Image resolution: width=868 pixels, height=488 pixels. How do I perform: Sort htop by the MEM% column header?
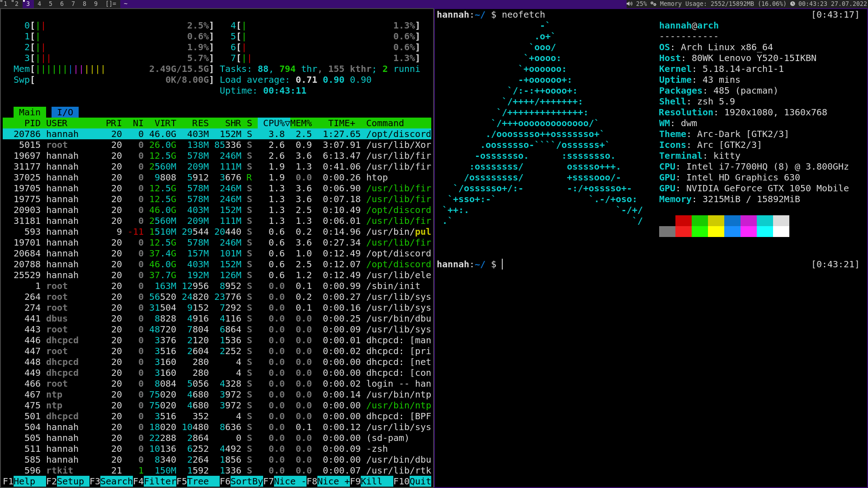[x=301, y=123]
